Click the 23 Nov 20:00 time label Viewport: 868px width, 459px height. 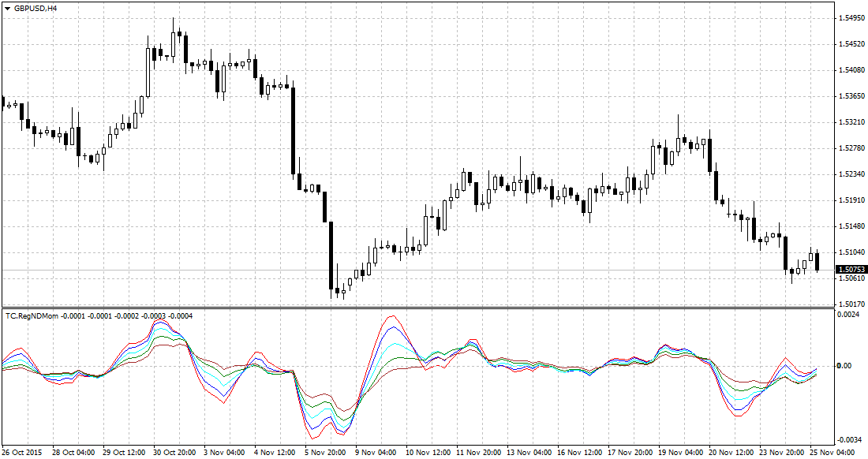(x=782, y=453)
